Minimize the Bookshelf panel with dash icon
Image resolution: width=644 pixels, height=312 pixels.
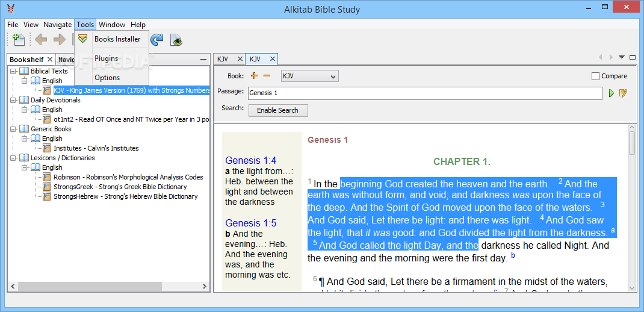(203, 60)
